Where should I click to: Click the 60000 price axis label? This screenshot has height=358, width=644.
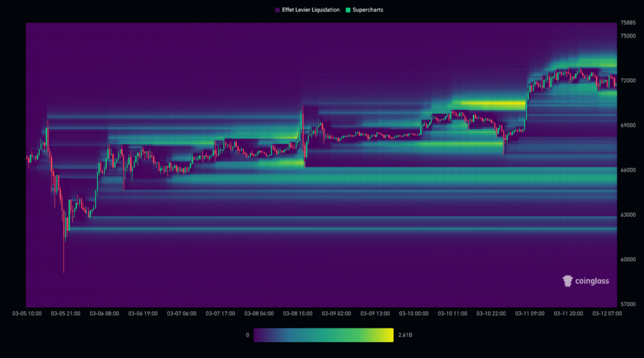pyautogui.click(x=628, y=259)
